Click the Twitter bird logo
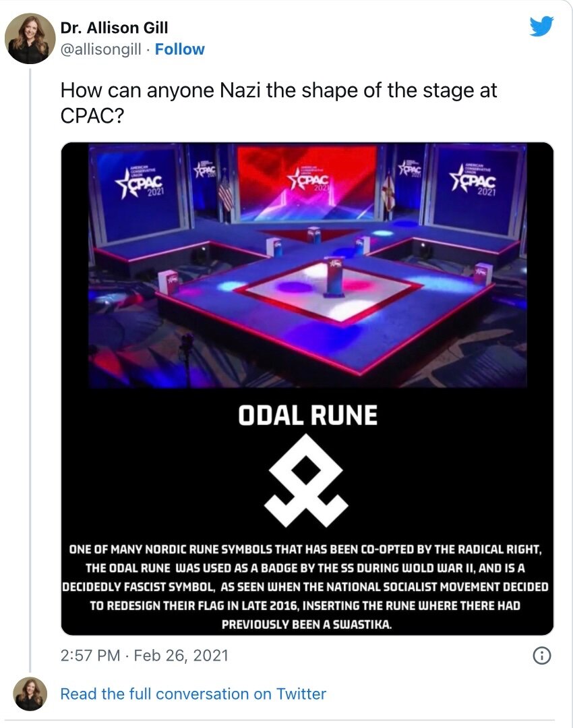 (x=541, y=26)
